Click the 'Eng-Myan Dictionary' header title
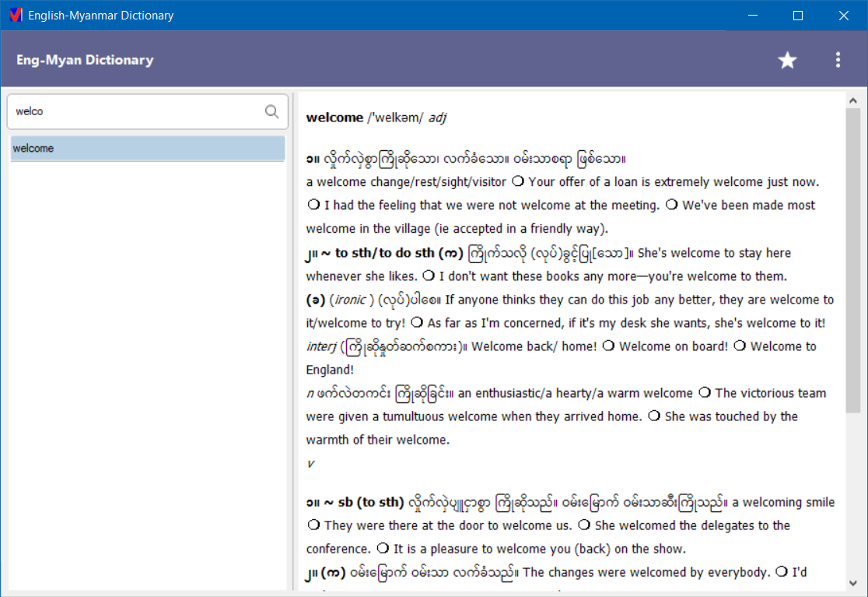The image size is (868, 597). click(x=85, y=60)
